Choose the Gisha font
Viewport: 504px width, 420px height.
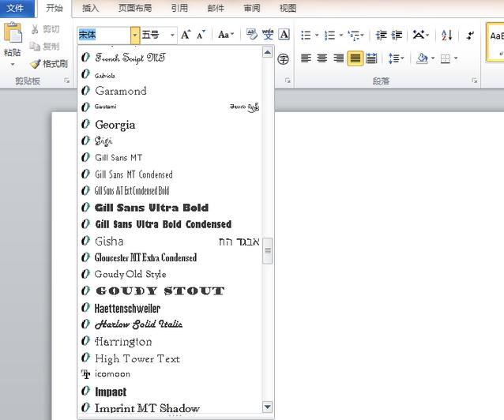[x=170, y=241]
